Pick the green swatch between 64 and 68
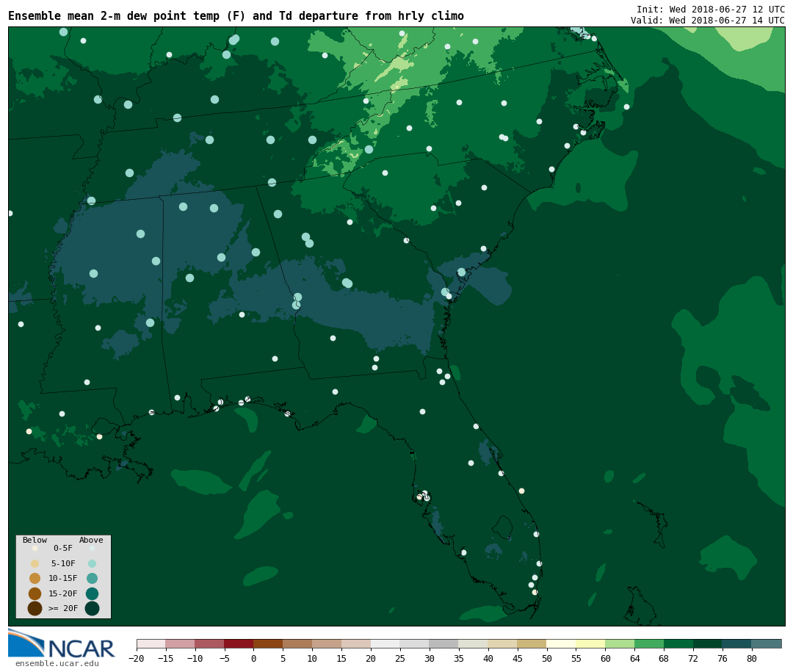 click(x=649, y=643)
